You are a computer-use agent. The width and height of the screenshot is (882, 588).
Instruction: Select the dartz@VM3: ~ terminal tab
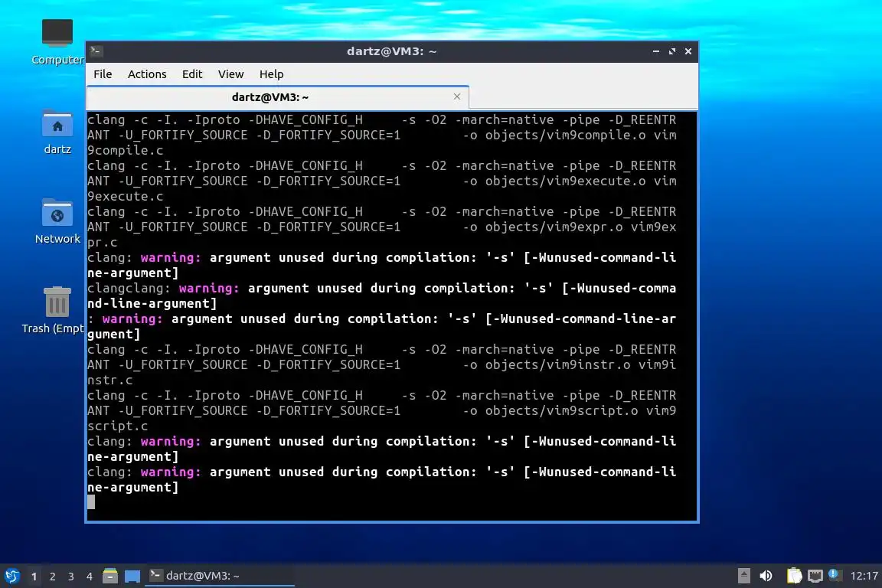click(x=278, y=97)
